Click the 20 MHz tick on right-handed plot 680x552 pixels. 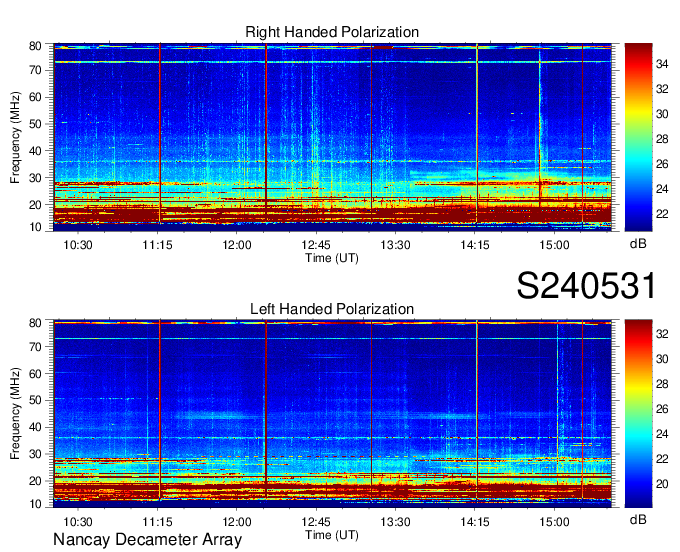(36, 205)
